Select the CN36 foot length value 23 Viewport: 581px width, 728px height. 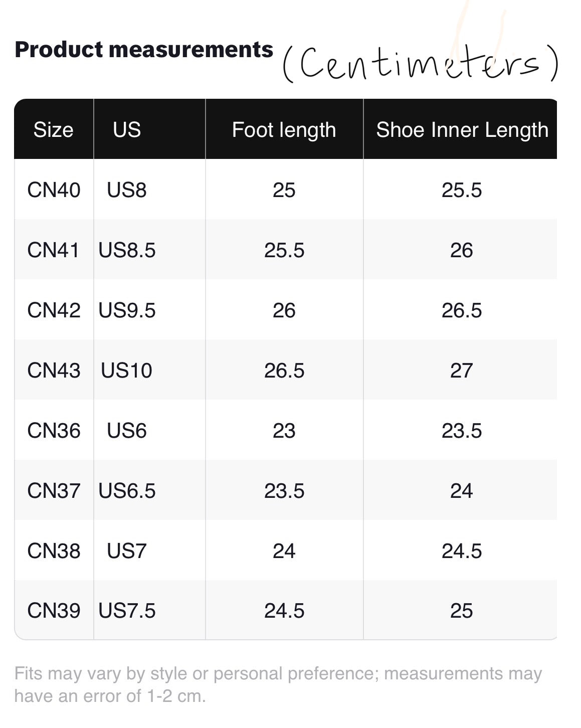pyautogui.click(x=284, y=431)
